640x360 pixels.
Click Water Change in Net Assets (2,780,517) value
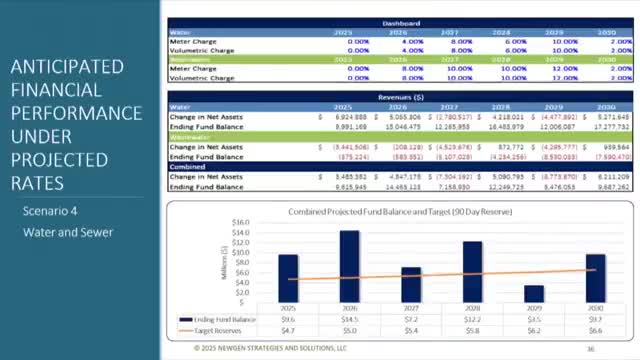[454, 117]
